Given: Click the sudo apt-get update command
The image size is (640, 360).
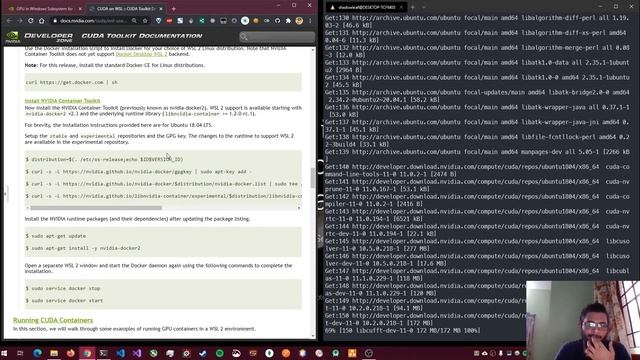Looking at the screenshot, I should coord(56,236).
